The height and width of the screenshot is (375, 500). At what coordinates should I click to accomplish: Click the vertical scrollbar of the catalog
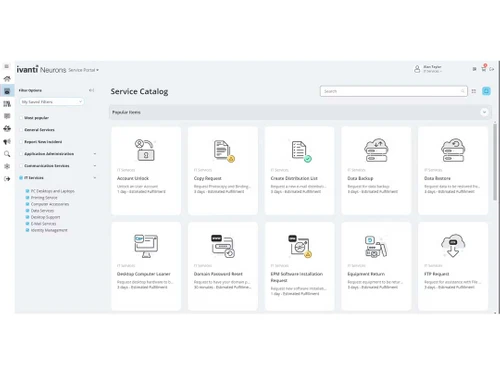coord(495,162)
